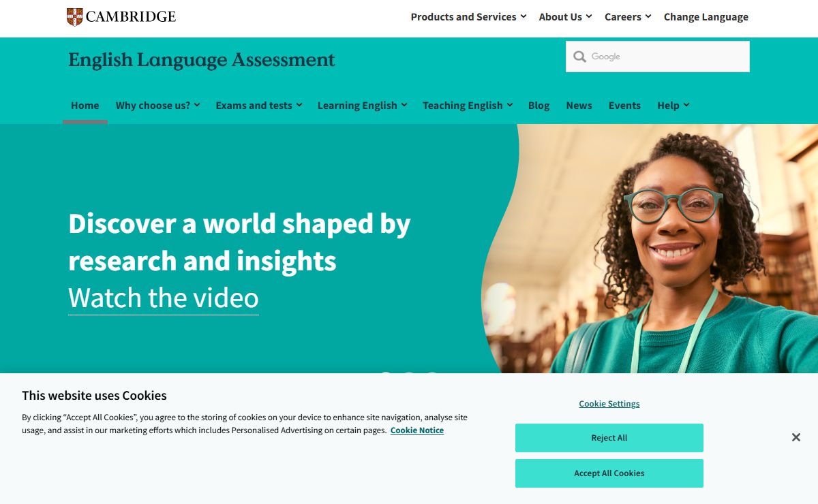Open the Blog page
Viewport: 818px width, 504px height.
click(539, 106)
